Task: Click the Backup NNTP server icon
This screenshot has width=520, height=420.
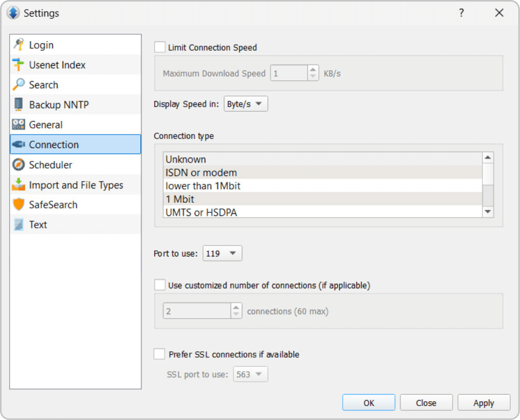Action: click(18, 104)
